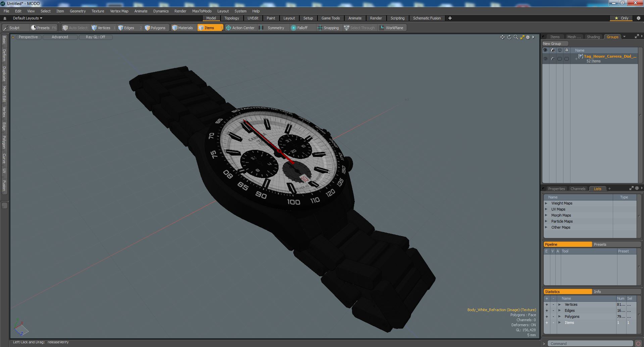Switch to the Channels tab
Viewport: 644px width, 347px height.
[578, 189]
